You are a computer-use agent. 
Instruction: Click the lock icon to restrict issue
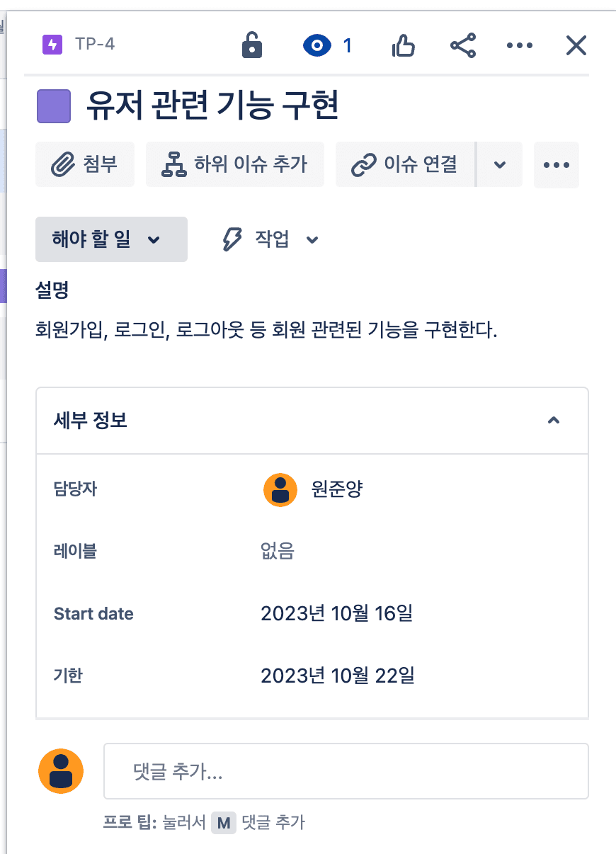[x=252, y=46]
